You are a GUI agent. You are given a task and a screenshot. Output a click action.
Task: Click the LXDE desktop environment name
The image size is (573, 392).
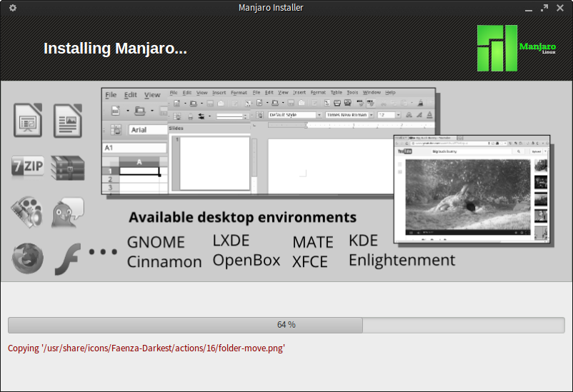pyautogui.click(x=231, y=241)
